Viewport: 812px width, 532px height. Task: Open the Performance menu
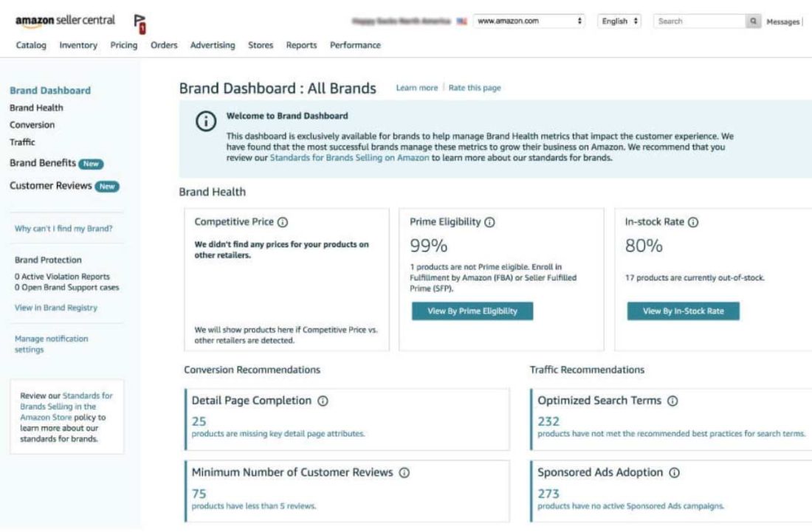355,45
